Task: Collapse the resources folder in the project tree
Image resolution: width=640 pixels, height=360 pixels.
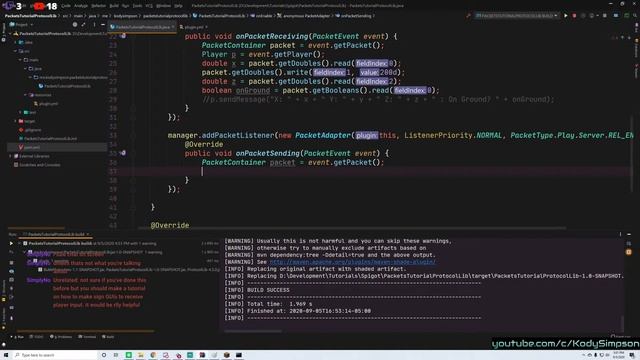Action: [25, 95]
